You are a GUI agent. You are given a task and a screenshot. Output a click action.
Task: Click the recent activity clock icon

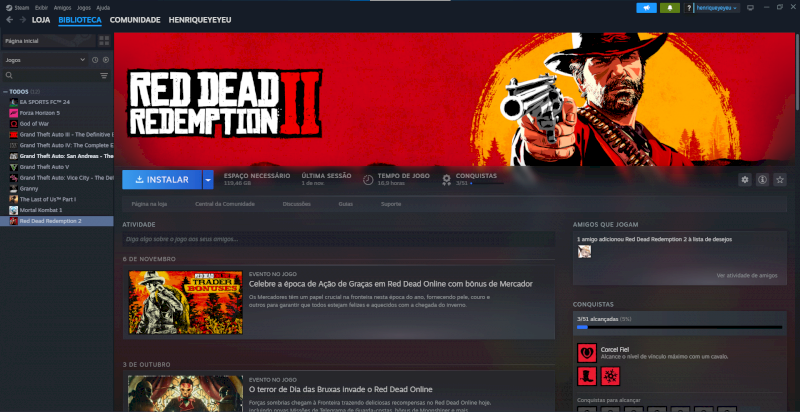(x=95, y=60)
